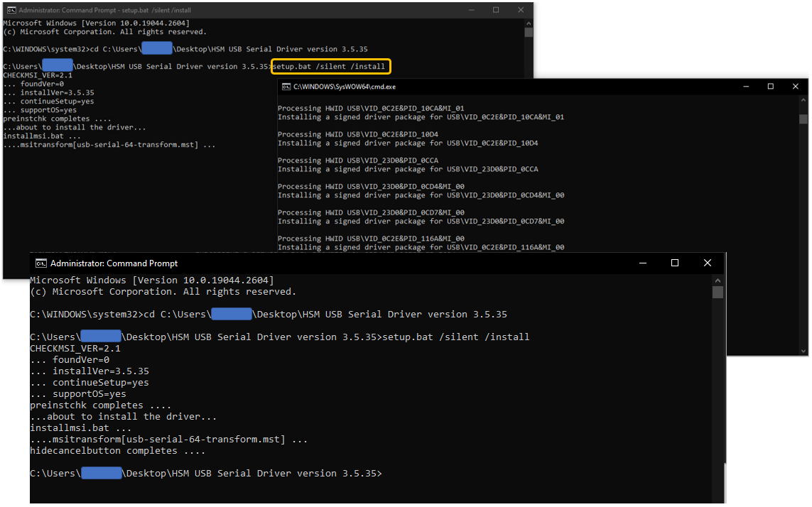812x507 pixels.
Task: Maximize the SysWOW64 console window
Action: tap(770, 86)
